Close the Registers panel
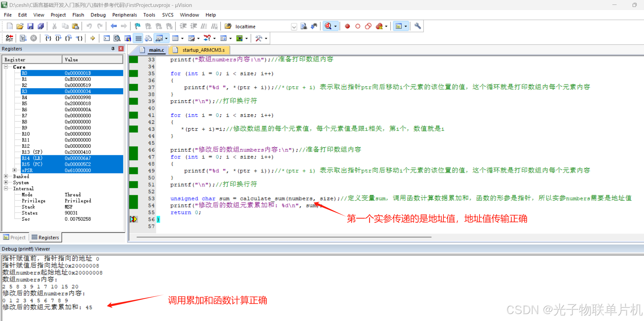 click(x=121, y=49)
